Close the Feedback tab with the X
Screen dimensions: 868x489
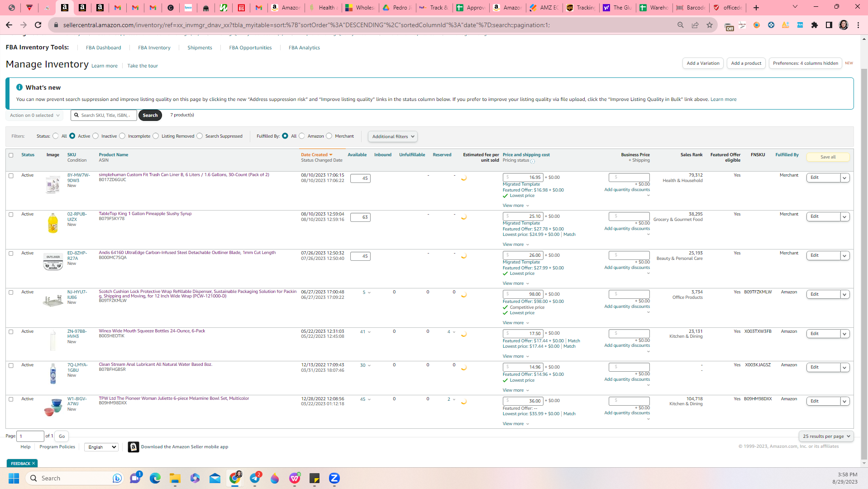pyautogui.click(x=33, y=463)
